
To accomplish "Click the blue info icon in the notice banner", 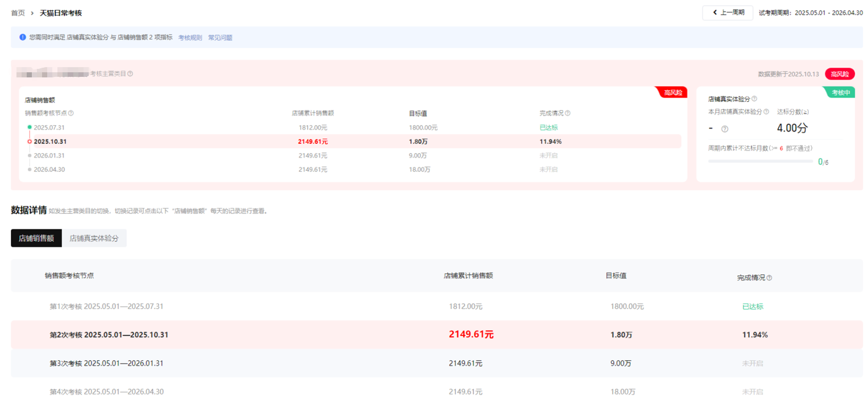I will (x=23, y=37).
